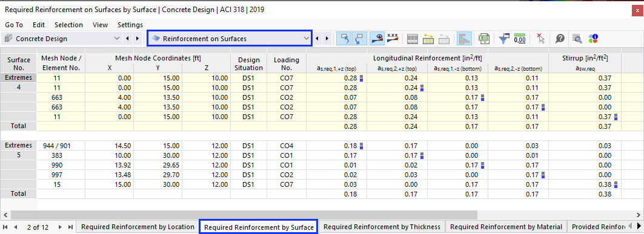Screen dimensions: 644x234
Task: Click the x.xx result values icon
Action: [393, 39]
